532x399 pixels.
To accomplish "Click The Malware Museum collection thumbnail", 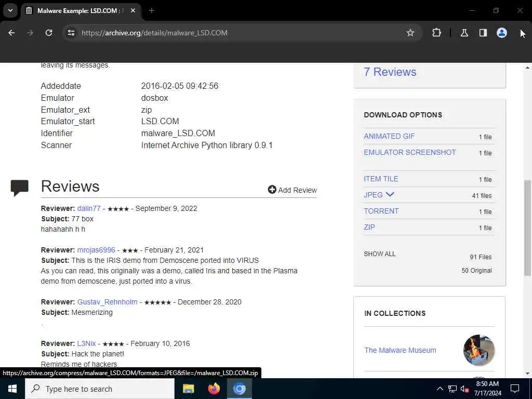I will 478,350.
